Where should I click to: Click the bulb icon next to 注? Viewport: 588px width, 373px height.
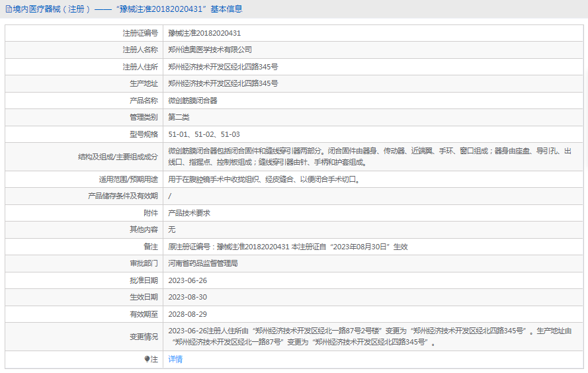147,359
